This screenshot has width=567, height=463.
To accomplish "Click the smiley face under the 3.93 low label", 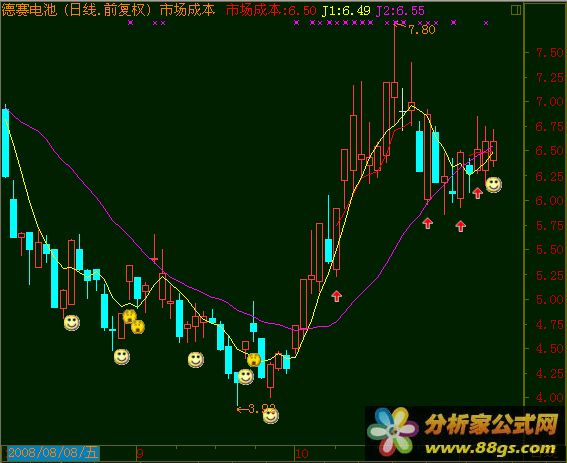I will point(271,416).
